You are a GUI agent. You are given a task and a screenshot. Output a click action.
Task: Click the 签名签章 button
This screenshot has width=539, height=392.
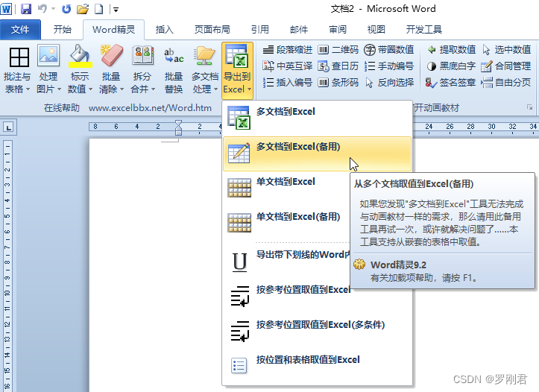[x=450, y=83]
